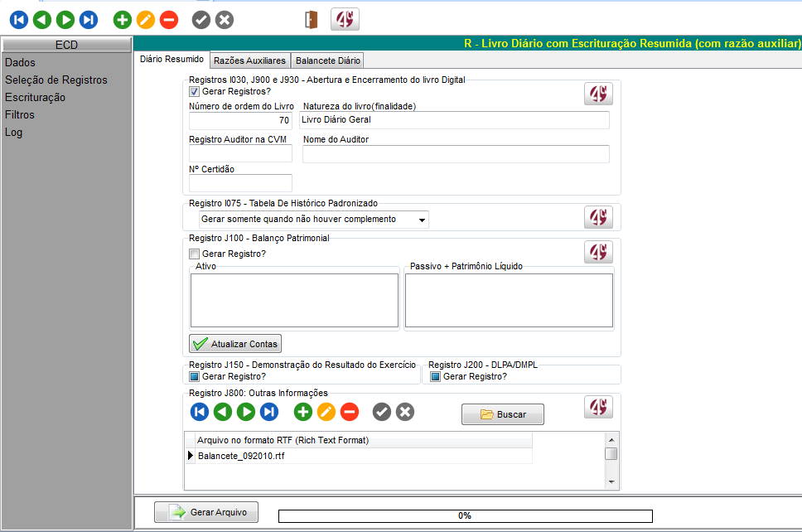Go to previous J800 record

223,412
